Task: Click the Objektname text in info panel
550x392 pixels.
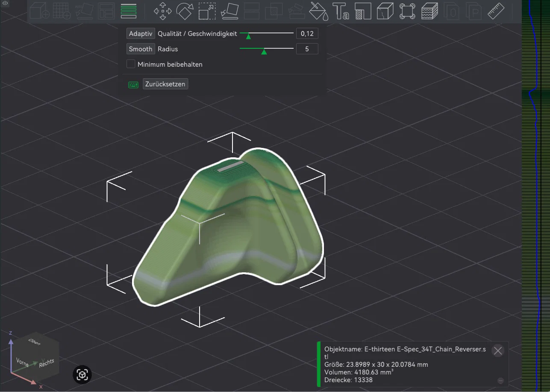Action: click(405, 353)
